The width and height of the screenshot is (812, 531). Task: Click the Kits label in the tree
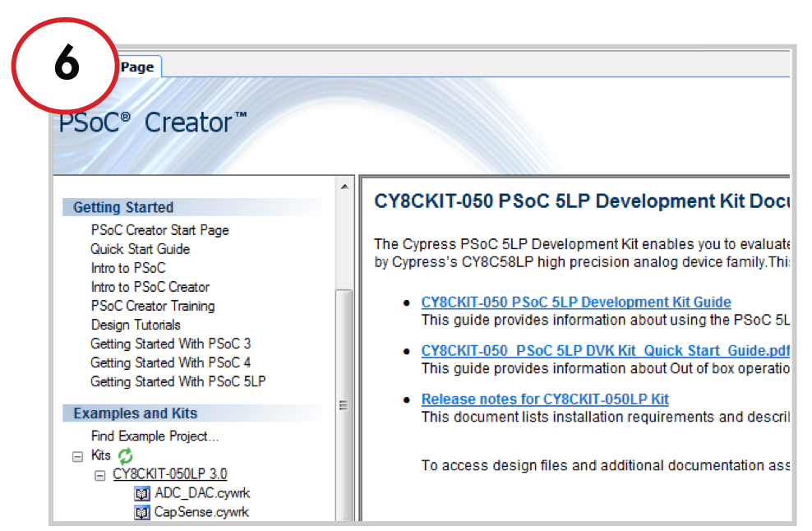pyautogui.click(x=101, y=455)
